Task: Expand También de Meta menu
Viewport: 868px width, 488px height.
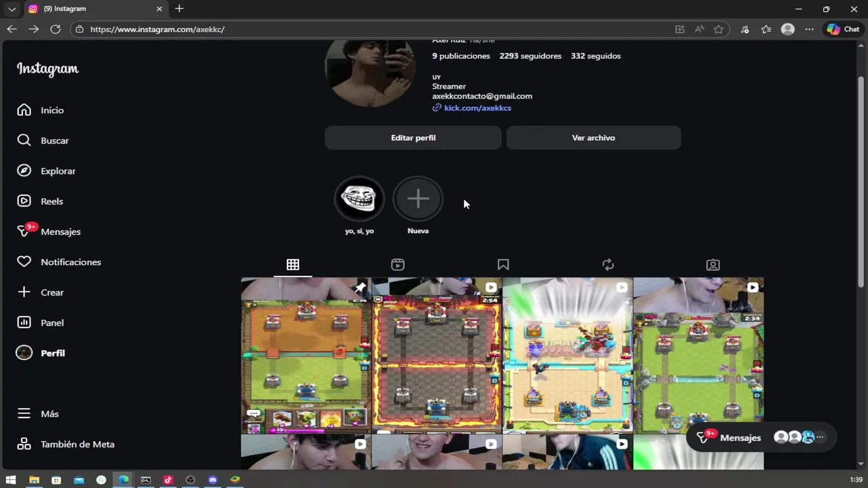Action: (66, 444)
